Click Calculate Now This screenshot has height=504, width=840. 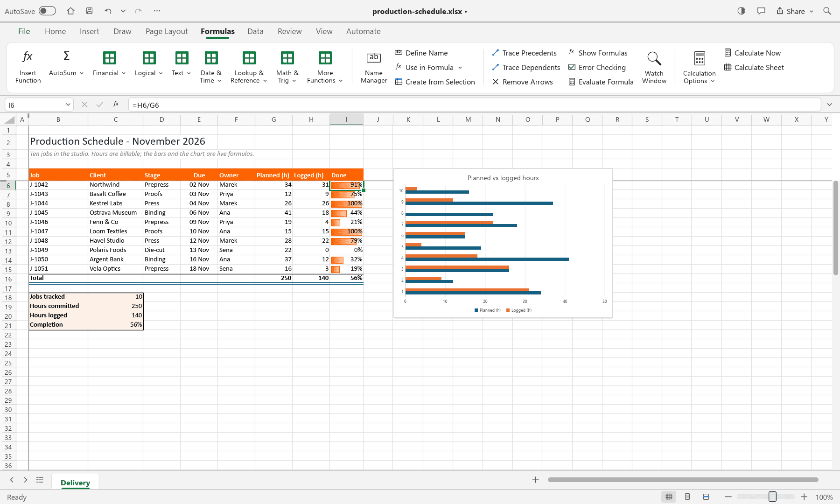(x=752, y=53)
